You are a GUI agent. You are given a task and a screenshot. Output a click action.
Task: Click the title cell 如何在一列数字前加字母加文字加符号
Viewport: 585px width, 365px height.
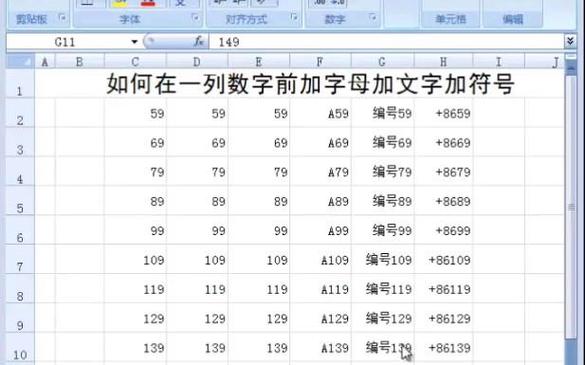pyautogui.click(x=310, y=84)
